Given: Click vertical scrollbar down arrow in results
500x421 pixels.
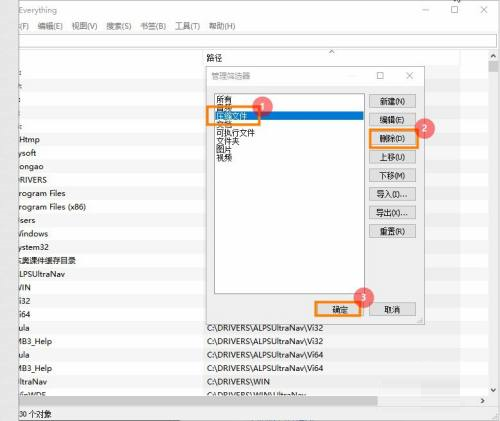Looking at the screenshot, I should (493, 390).
